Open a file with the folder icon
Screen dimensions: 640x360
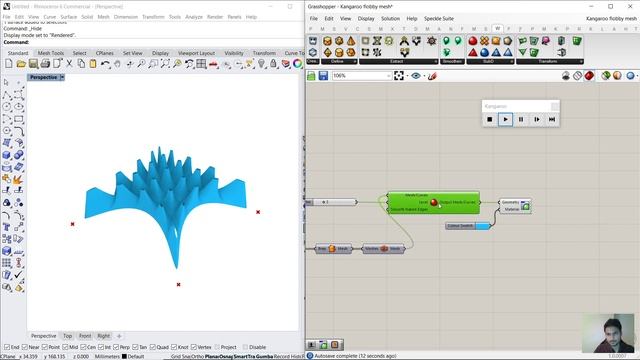point(21,64)
